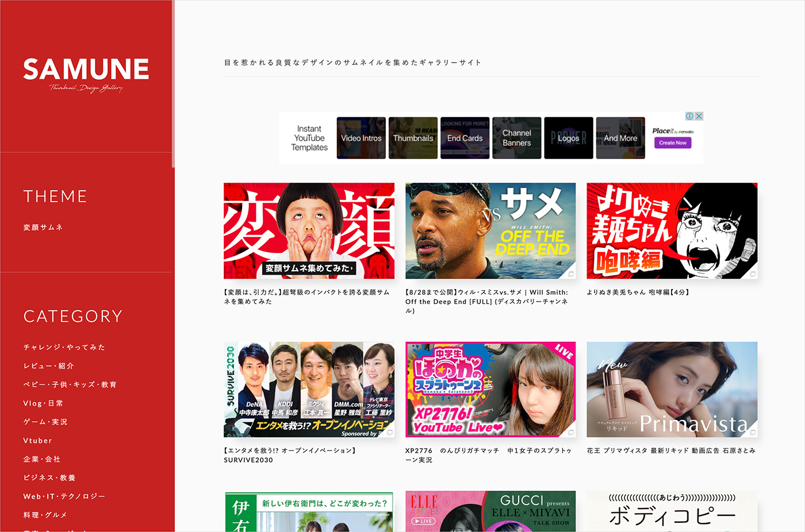The width and height of the screenshot is (805, 532).
Task: Click the Thumbnails ad tile
Action: 413,138
